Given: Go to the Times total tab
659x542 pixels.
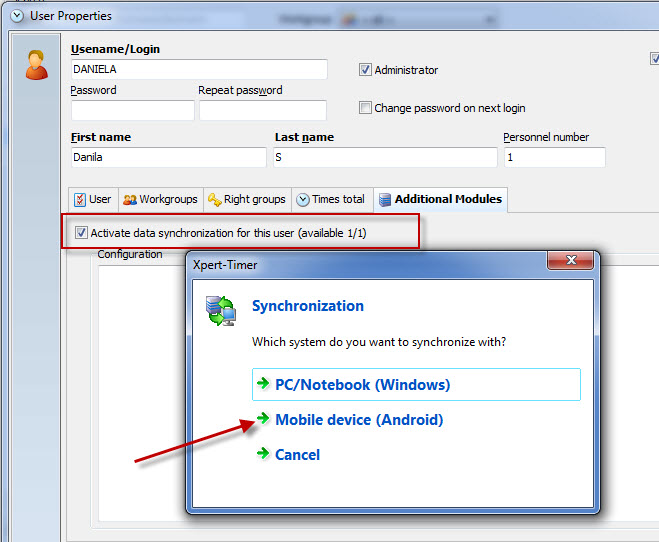Looking at the screenshot, I should tap(330, 199).
